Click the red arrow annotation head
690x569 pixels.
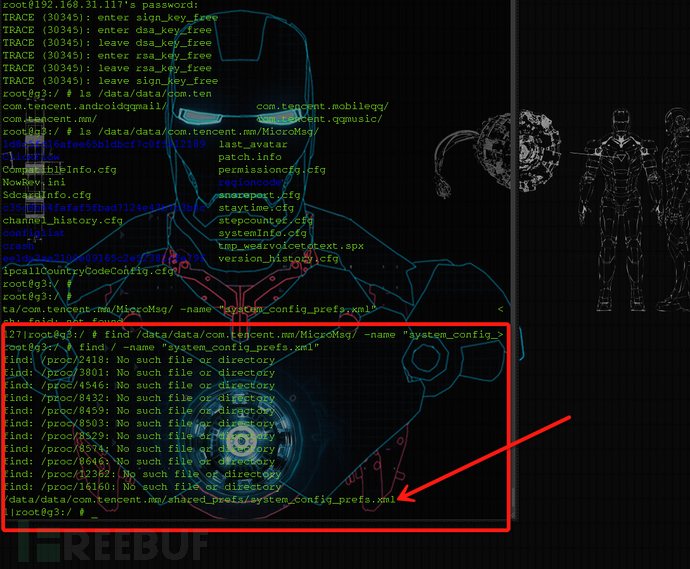[405, 494]
